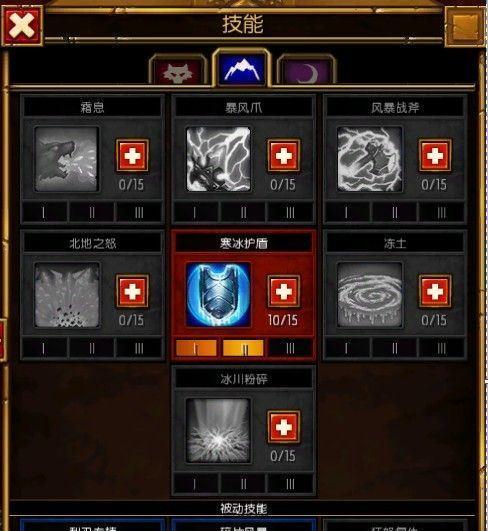Viewport: 488px width, 531px height.
Task: Switch to the red wolf skill tab
Action: click(177, 72)
